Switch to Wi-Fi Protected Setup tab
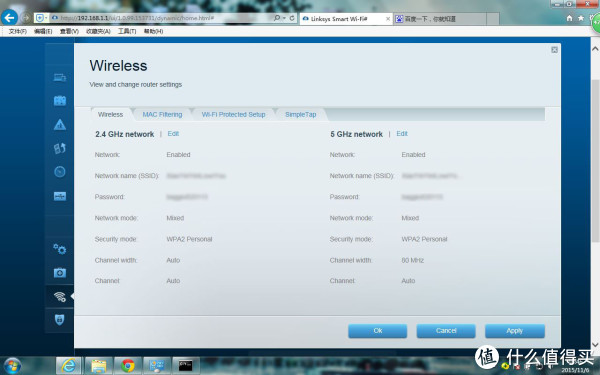600x375 pixels. click(233, 114)
